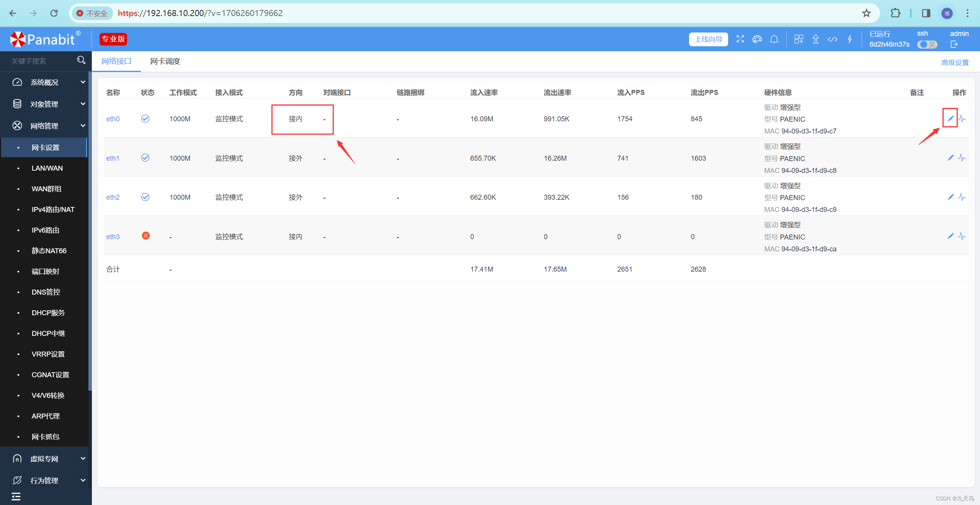This screenshot has width=980, height=505.
Task: Select DHCP服务 in the sidebar
Action: 48,313
